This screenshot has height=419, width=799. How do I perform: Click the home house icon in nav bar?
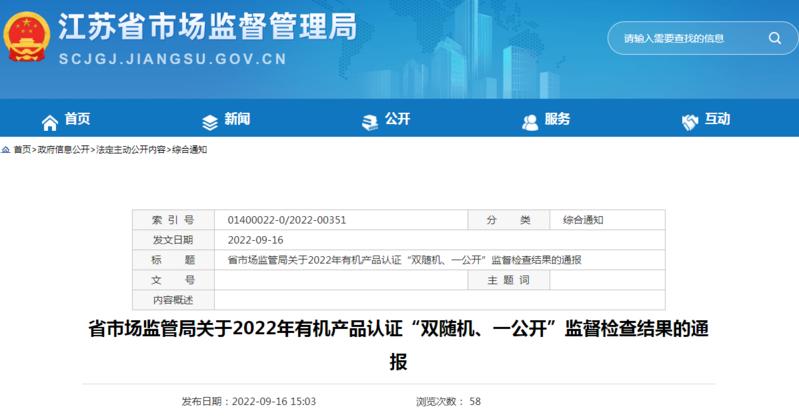[49, 122]
